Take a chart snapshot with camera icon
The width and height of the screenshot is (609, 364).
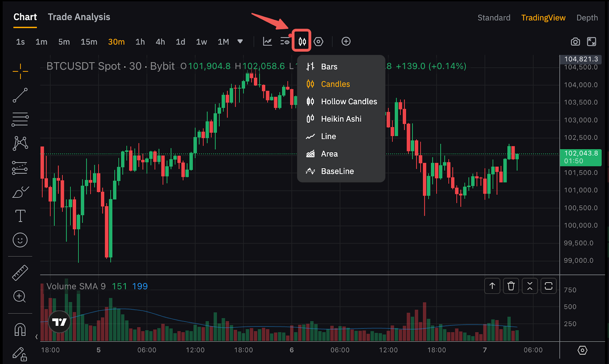pos(575,42)
